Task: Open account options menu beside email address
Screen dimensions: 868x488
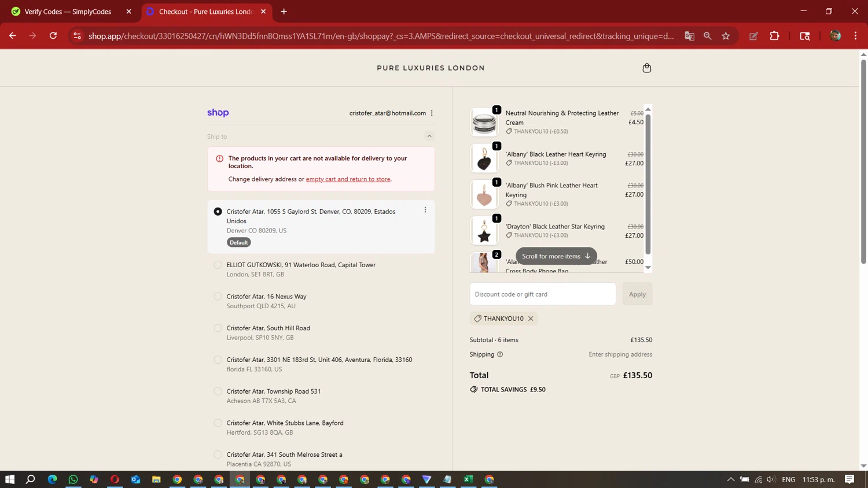Action: (x=432, y=113)
